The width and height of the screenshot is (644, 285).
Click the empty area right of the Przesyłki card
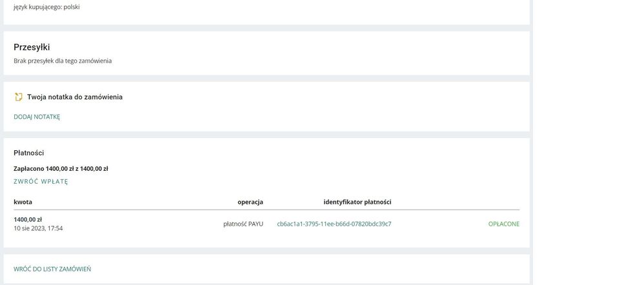[x=587, y=54]
